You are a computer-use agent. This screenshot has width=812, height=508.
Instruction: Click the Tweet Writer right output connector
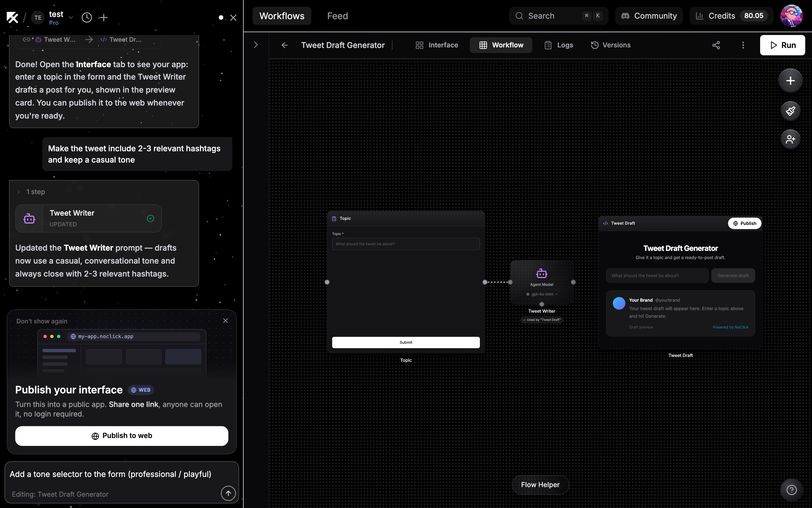[573, 282]
